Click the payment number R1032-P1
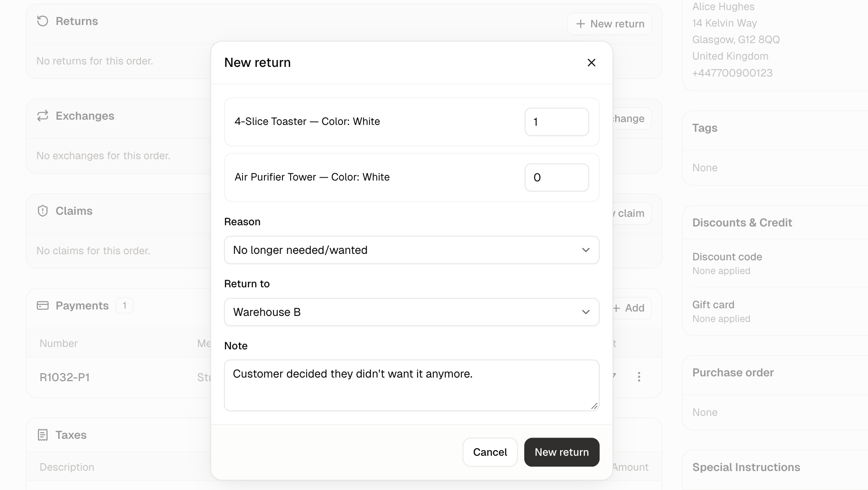This screenshot has width=868, height=490. pyautogui.click(x=64, y=377)
